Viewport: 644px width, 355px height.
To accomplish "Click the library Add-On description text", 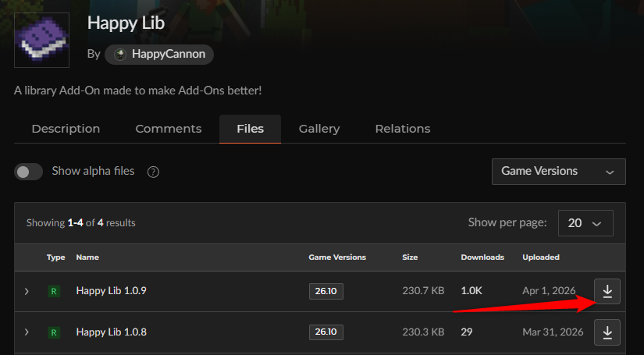I will pyautogui.click(x=137, y=91).
